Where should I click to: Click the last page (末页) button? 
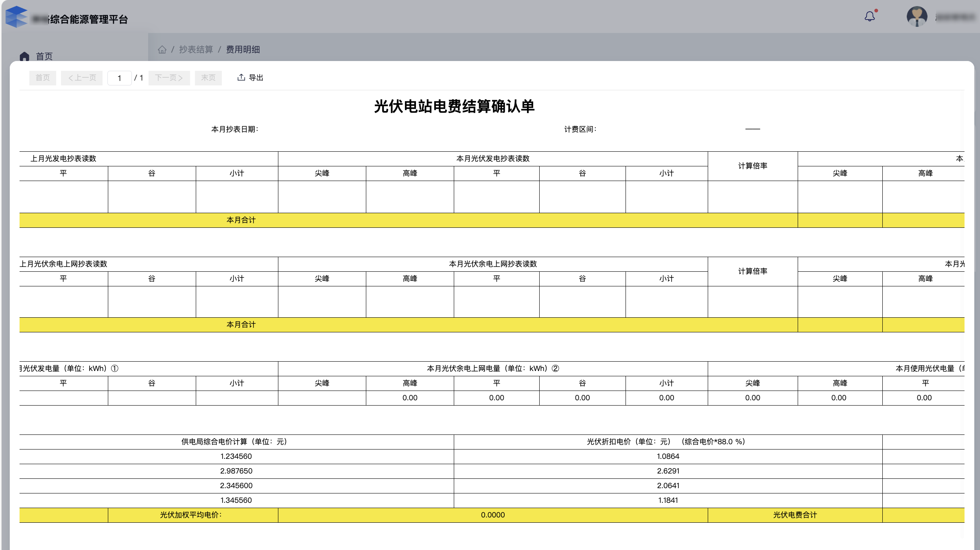coord(208,78)
